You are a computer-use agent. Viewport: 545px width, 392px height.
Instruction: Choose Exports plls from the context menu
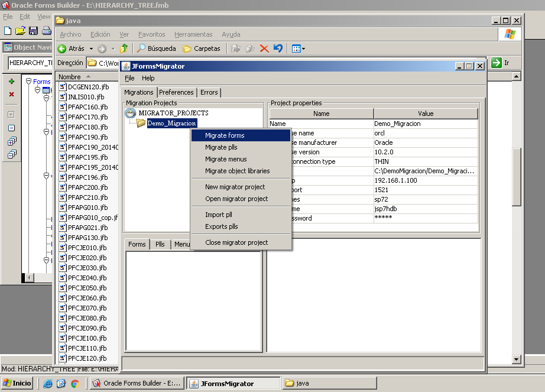click(x=241, y=226)
